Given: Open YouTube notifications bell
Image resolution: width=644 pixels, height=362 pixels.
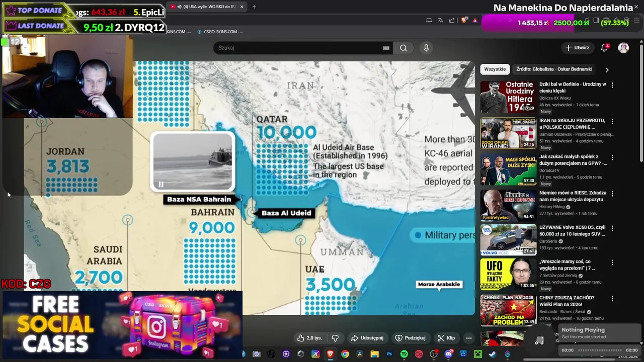Looking at the screenshot, I should point(604,48).
